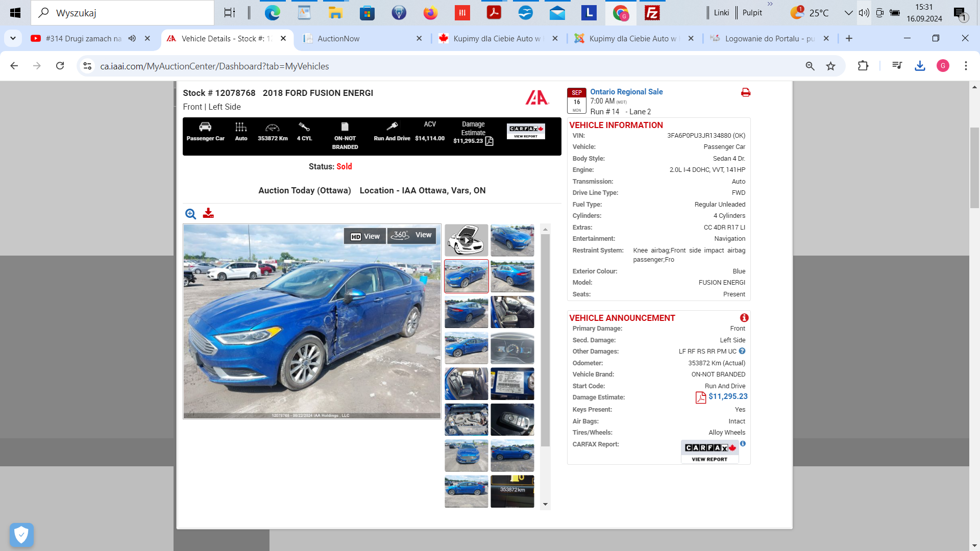Expand the tab search dropdown
The height and width of the screenshot is (551, 980).
(x=13, y=38)
